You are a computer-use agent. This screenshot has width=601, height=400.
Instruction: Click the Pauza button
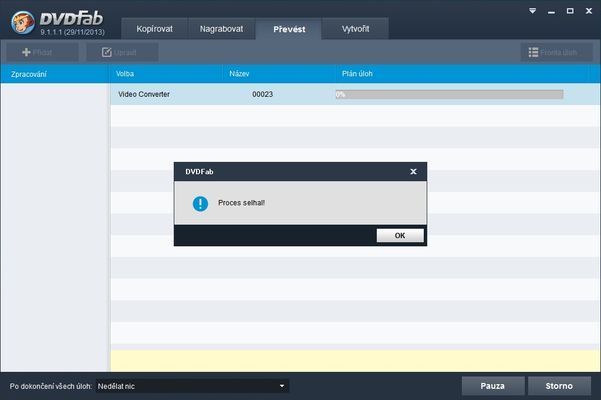point(493,386)
